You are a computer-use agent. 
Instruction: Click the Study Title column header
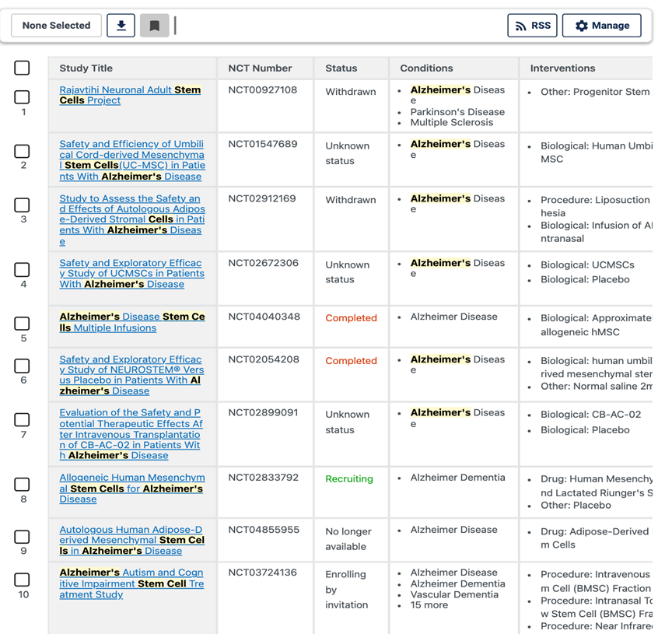(86, 68)
